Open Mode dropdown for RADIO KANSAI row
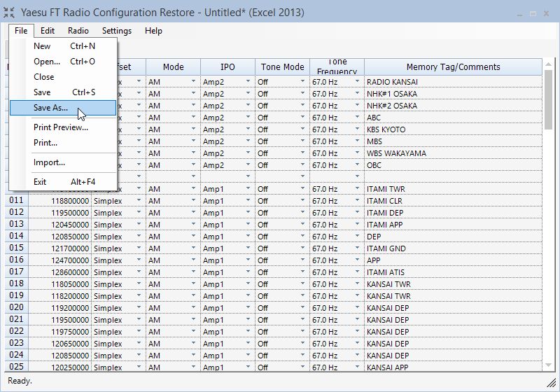This screenshot has height=392, width=560. (194, 81)
